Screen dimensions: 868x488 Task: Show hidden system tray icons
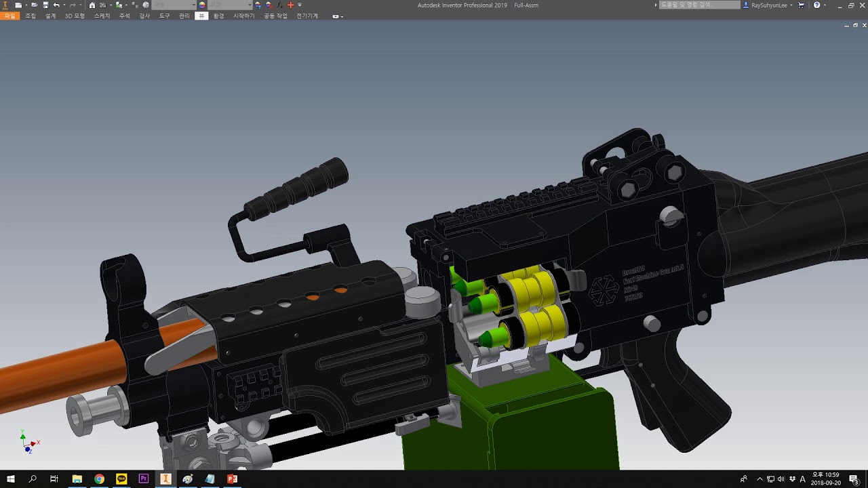[759, 479]
